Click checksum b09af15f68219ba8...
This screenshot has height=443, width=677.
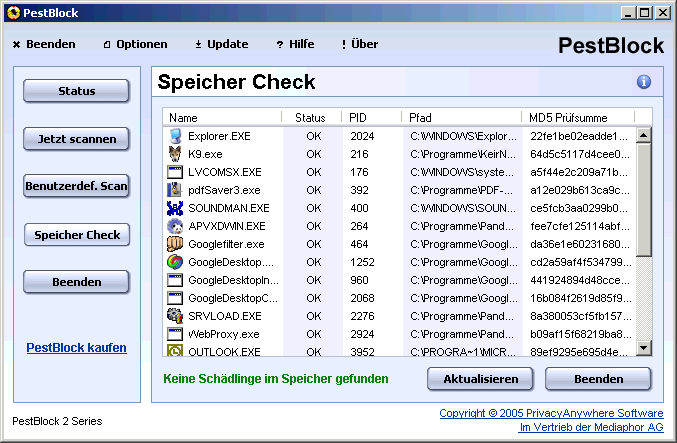point(581,334)
